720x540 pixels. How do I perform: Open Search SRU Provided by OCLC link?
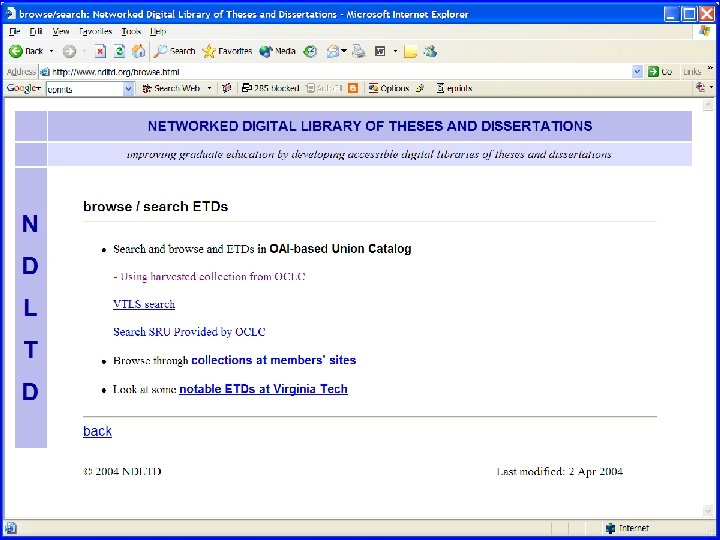(189, 332)
